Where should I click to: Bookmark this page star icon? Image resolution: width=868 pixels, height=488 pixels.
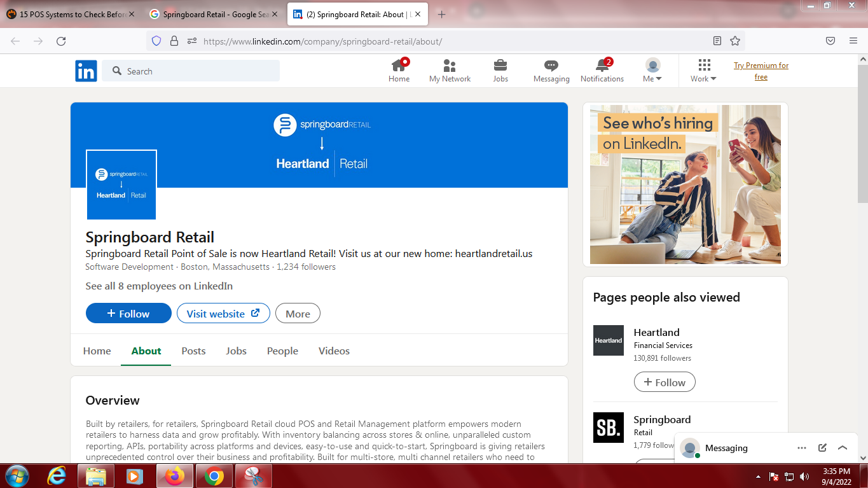pos(735,41)
